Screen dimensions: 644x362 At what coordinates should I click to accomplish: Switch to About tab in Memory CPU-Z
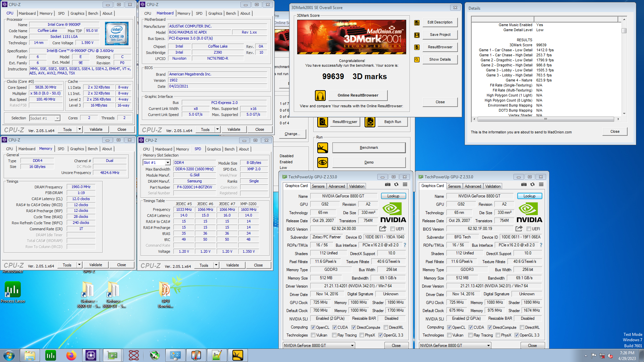tap(107, 149)
